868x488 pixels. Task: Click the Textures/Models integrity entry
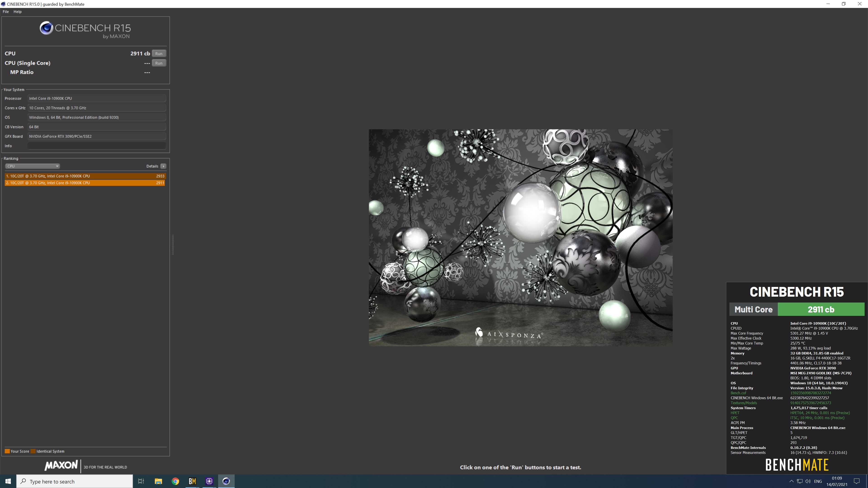tap(744, 403)
